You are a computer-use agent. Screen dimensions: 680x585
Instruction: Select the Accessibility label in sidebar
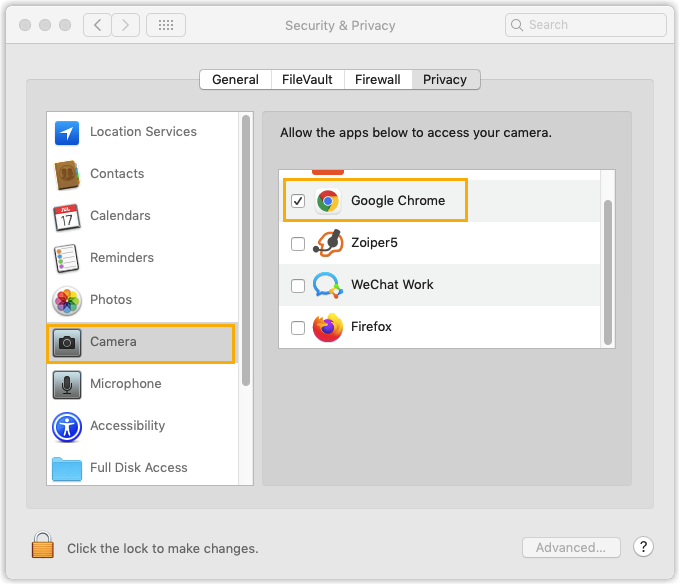(x=128, y=426)
